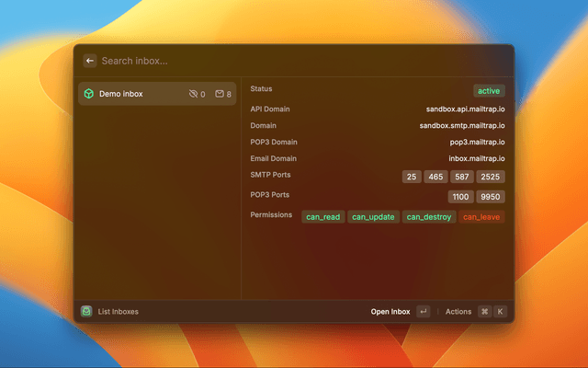Click the Mailtrap extension icon in footer
This screenshot has width=588, height=368.
(86, 311)
